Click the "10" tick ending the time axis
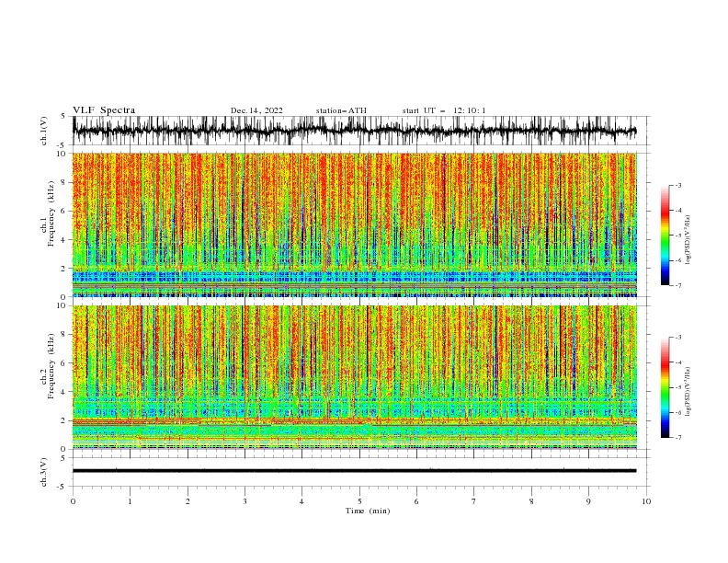The height and width of the screenshot is (563, 728). (x=646, y=501)
